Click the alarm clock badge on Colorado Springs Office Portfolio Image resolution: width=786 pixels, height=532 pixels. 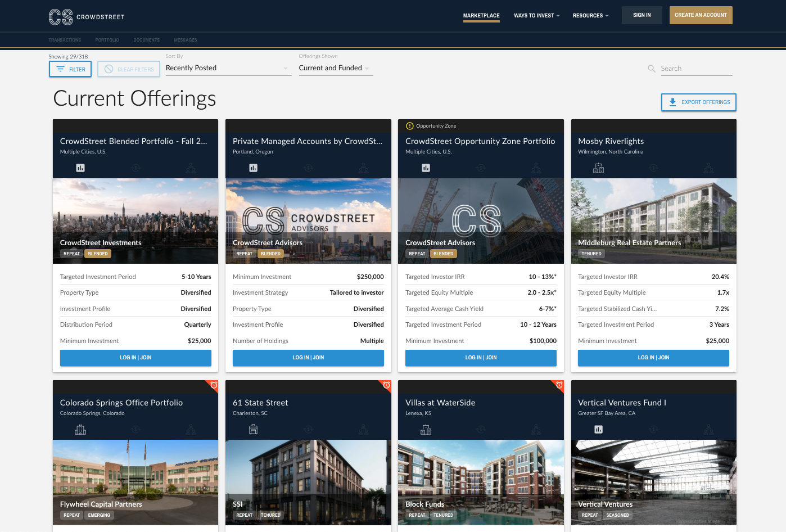tap(214, 385)
